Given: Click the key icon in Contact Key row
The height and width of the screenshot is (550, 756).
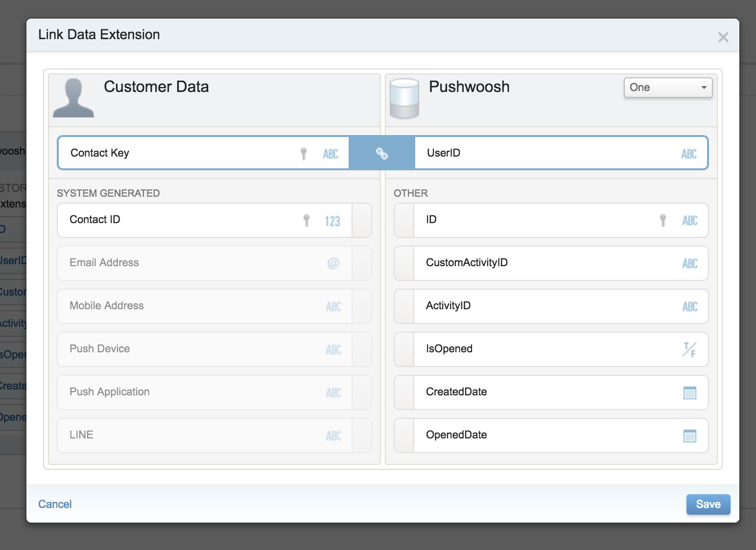Looking at the screenshot, I should [304, 154].
